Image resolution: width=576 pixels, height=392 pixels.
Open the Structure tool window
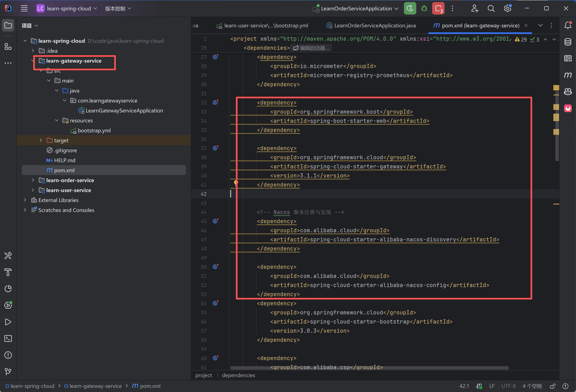pos(8,46)
